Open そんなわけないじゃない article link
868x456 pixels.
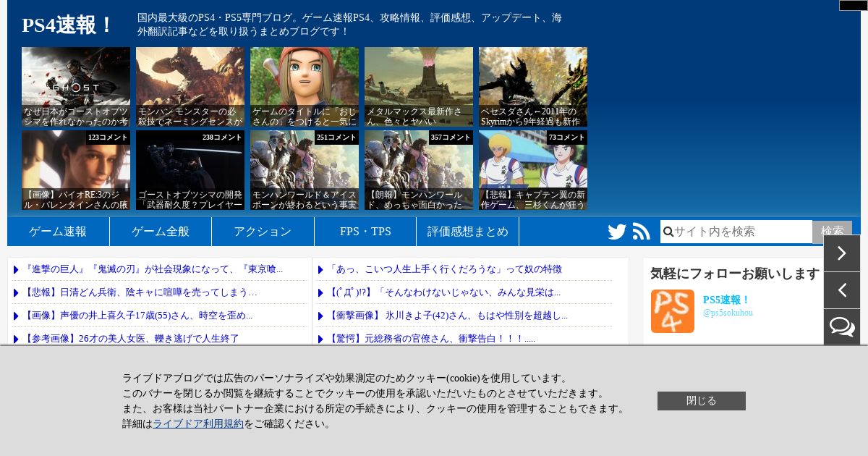pos(445,292)
